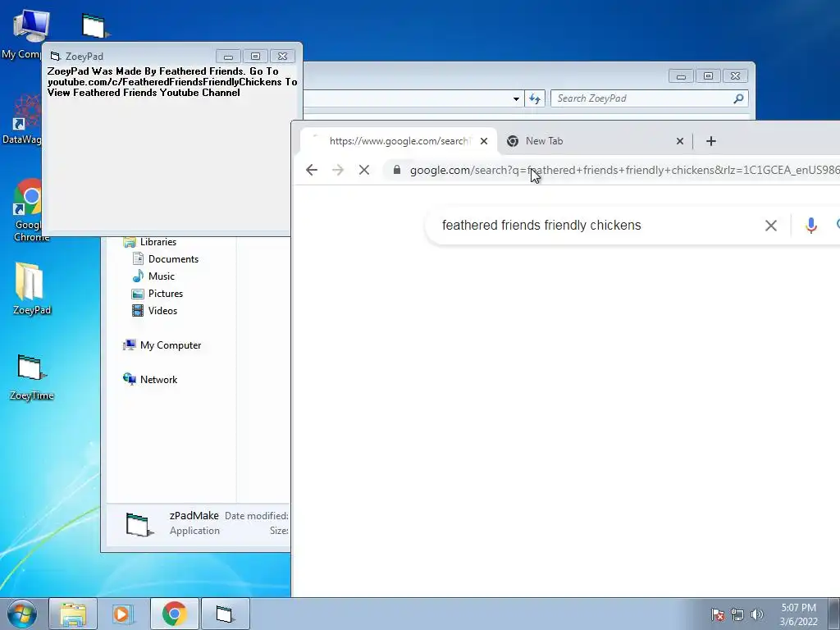Open the Explorer address bar dropdown arrow
Viewport: 840px width, 630px height.
(x=516, y=98)
